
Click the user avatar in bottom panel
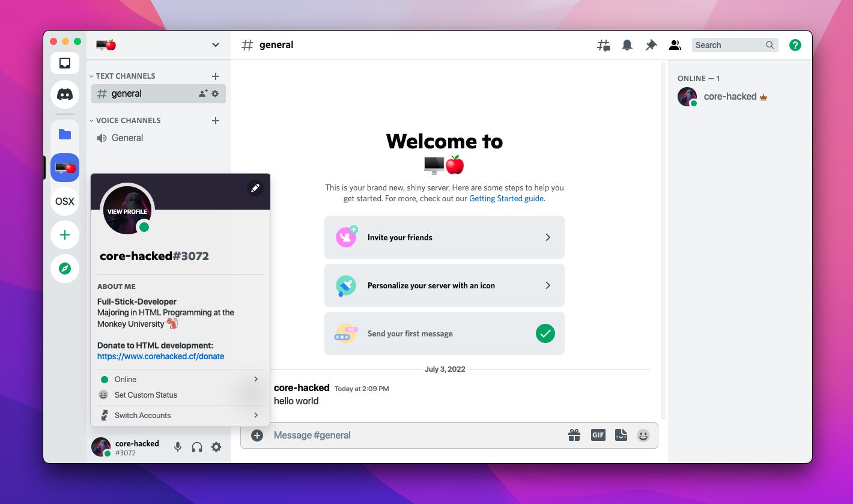(101, 447)
